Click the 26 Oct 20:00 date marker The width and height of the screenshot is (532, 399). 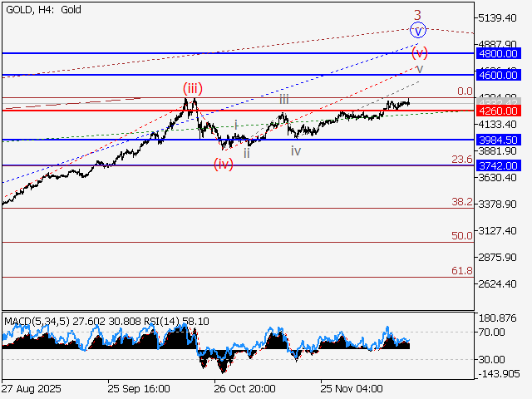[244, 388]
